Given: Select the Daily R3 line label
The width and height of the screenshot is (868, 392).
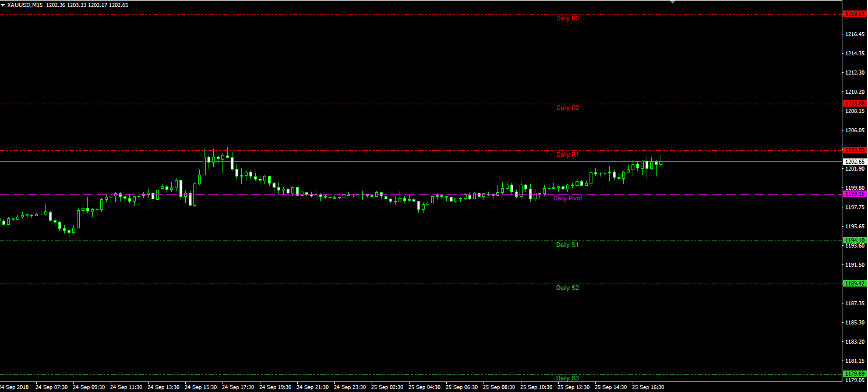Looking at the screenshot, I should coord(567,18).
